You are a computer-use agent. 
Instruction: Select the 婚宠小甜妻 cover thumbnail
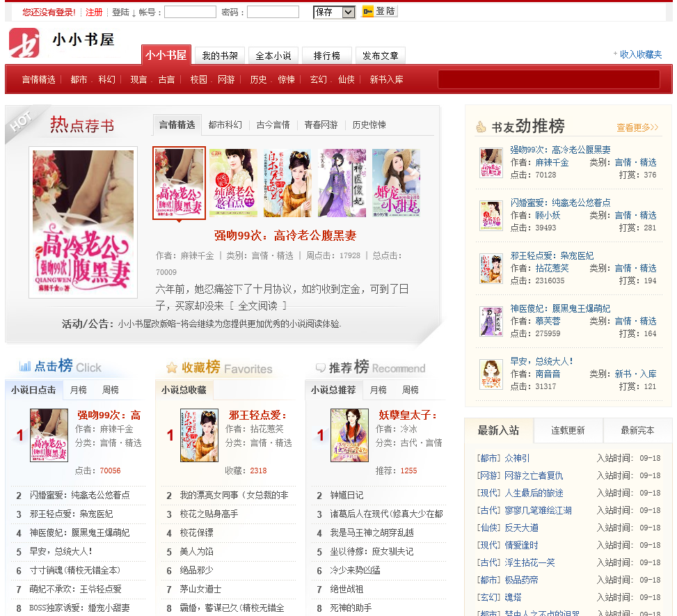tap(396, 183)
